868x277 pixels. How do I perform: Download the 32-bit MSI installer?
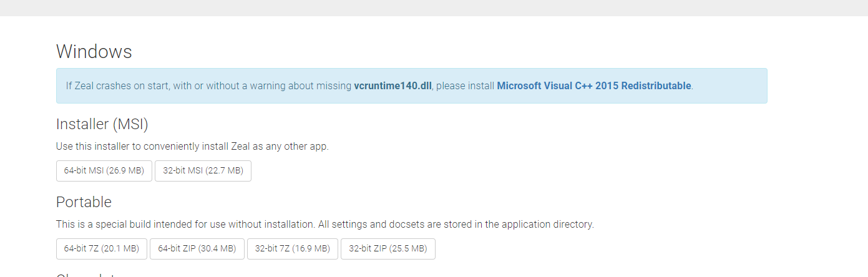click(x=203, y=171)
